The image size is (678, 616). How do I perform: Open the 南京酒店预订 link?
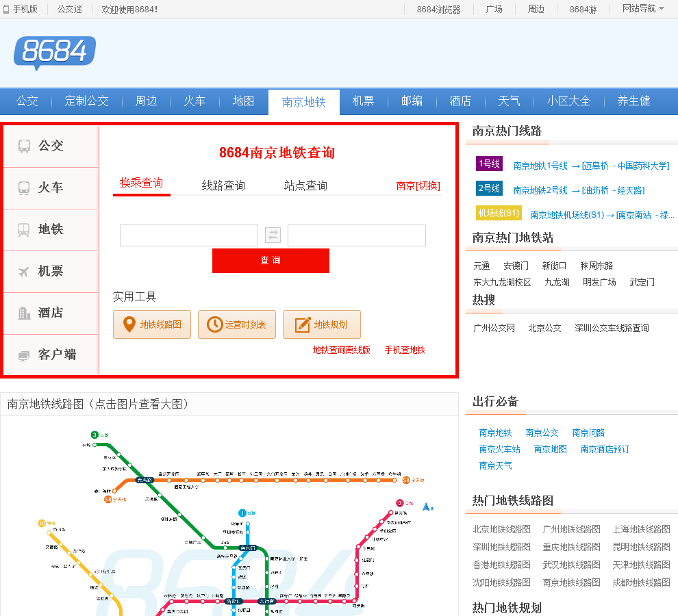[x=605, y=449]
